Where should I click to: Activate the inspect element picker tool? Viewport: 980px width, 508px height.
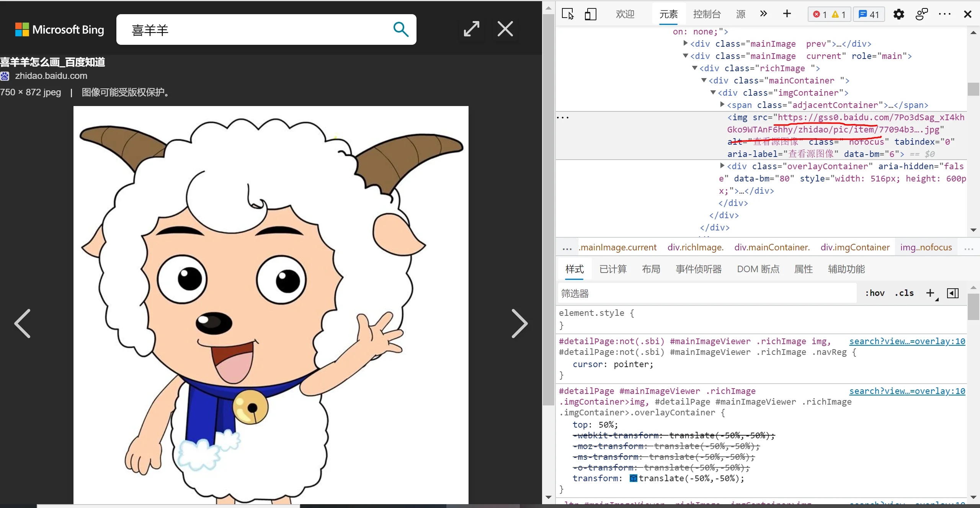pos(567,14)
